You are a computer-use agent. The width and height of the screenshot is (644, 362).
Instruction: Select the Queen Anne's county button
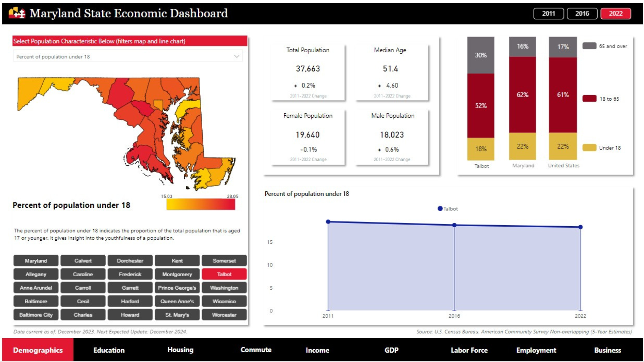[x=177, y=301]
